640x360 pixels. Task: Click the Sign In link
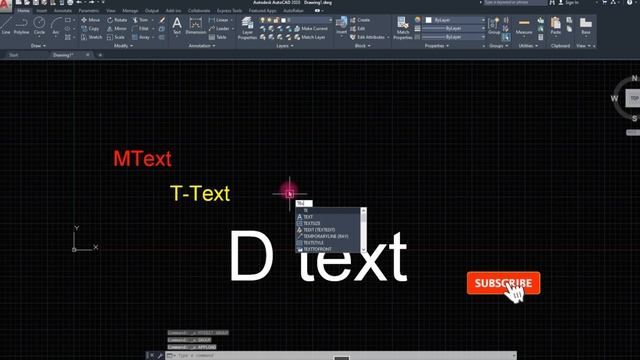tap(569, 2)
